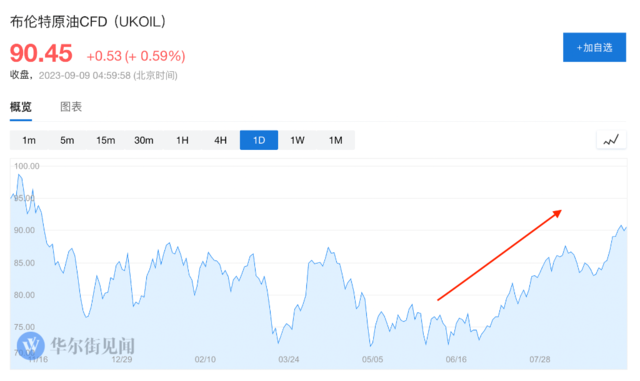Screen dimensions: 640x381
Task: Click the +0.53 (+ 0.59%) change text
Action: (x=136, y=56)
